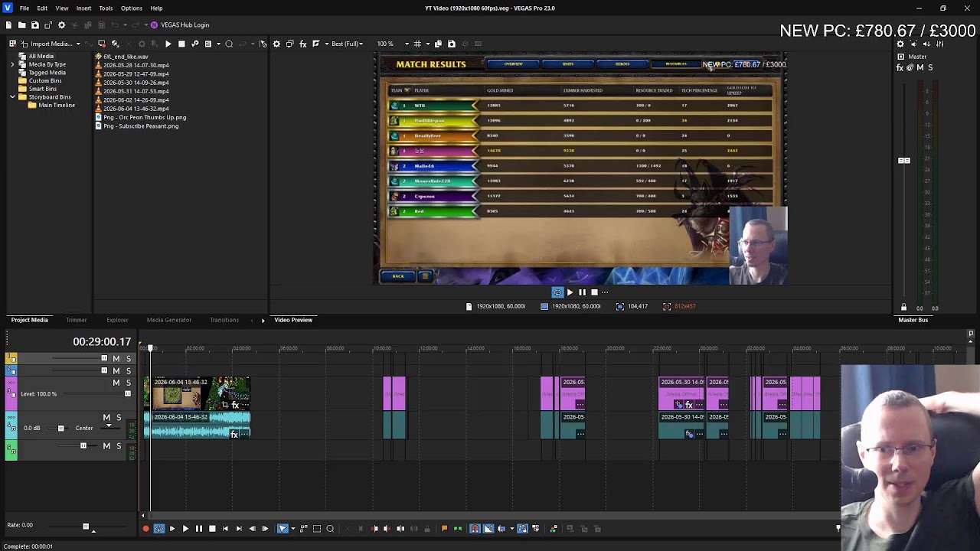The height and width of the screenshot is (551, 980).
Task: Toggle Enable Snapping magnet icon
Action: click(x=475, y=529)
